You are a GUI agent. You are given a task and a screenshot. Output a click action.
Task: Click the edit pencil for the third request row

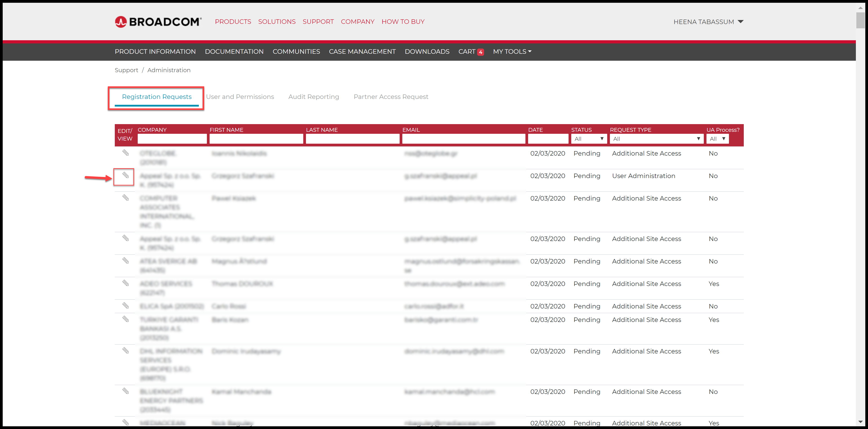click(125, 198)
